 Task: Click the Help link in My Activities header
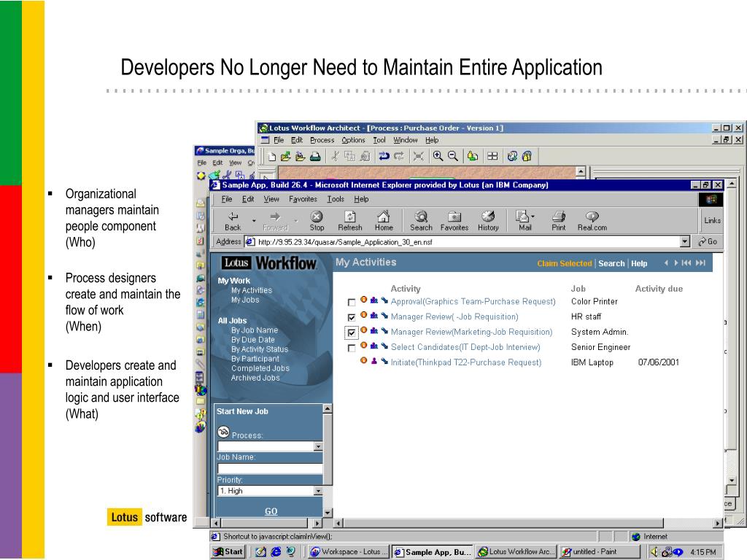coord(639,263)
